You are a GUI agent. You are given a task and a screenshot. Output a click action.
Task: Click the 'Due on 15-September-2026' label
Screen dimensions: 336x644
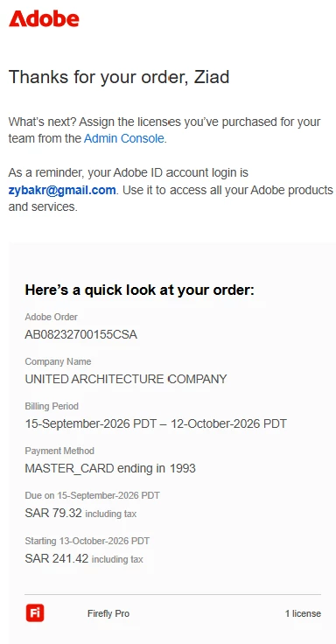pyautogui.click(x=93, y=495)
